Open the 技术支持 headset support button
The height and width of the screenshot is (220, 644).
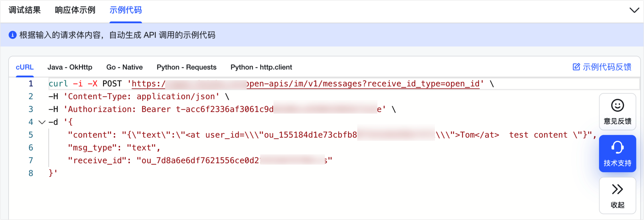click(617, 153)
